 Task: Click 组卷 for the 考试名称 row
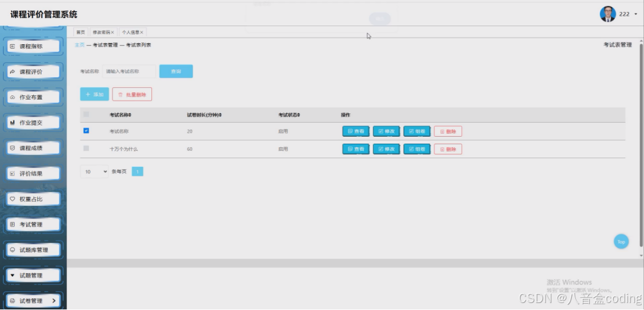pos(417,131)
